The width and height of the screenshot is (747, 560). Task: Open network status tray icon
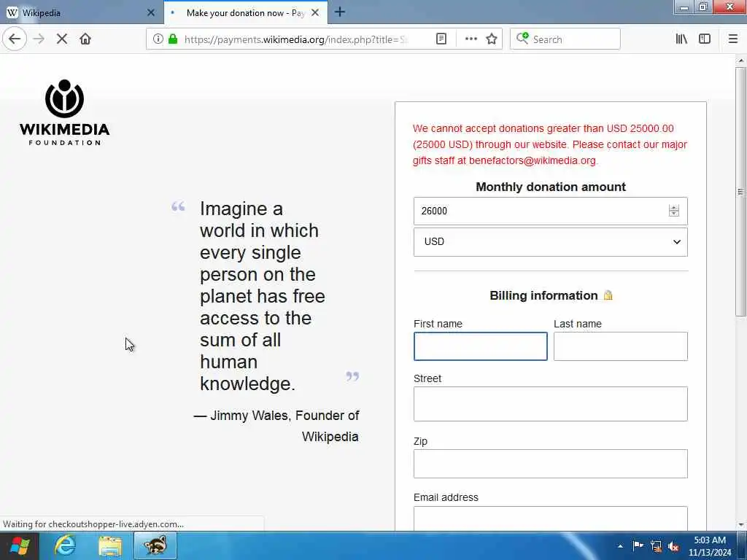click(656, 546)
